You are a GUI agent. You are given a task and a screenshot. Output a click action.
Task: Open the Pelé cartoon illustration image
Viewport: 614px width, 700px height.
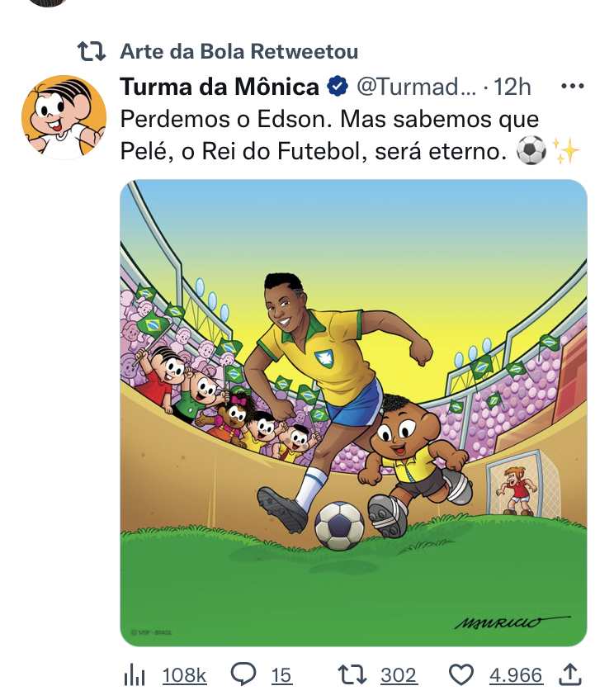tap(353, 413)
